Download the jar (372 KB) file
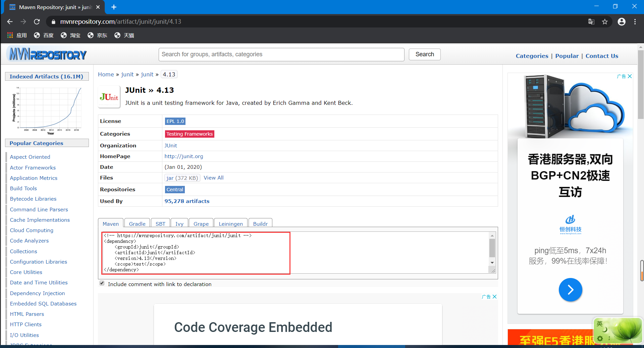 point(182,178)
